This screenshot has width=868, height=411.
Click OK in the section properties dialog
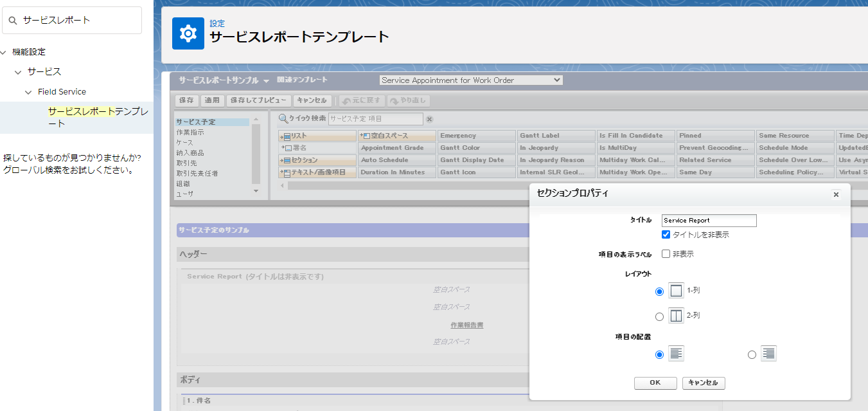(x=655, y=383)
